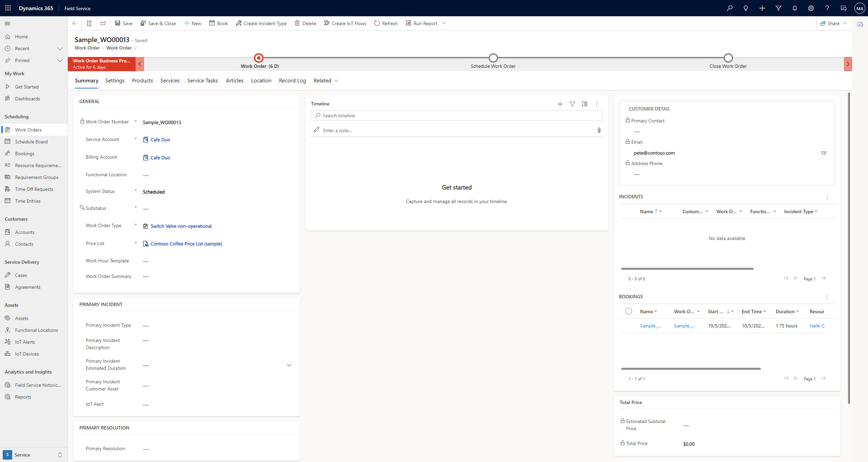Click the attachment paperclip icon in note
The width and height of the screenshot is (868, 462).
point(599,130)
